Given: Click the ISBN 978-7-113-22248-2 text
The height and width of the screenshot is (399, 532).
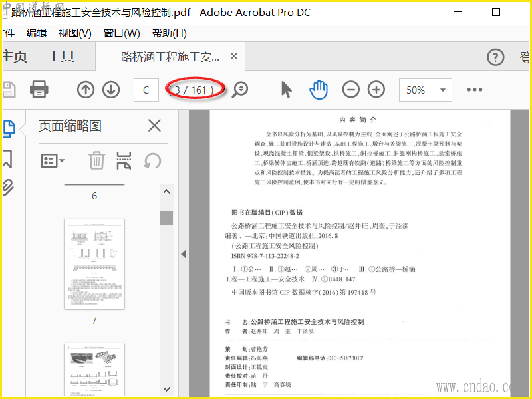Looking at the screenshot, I should coord(265,256).
